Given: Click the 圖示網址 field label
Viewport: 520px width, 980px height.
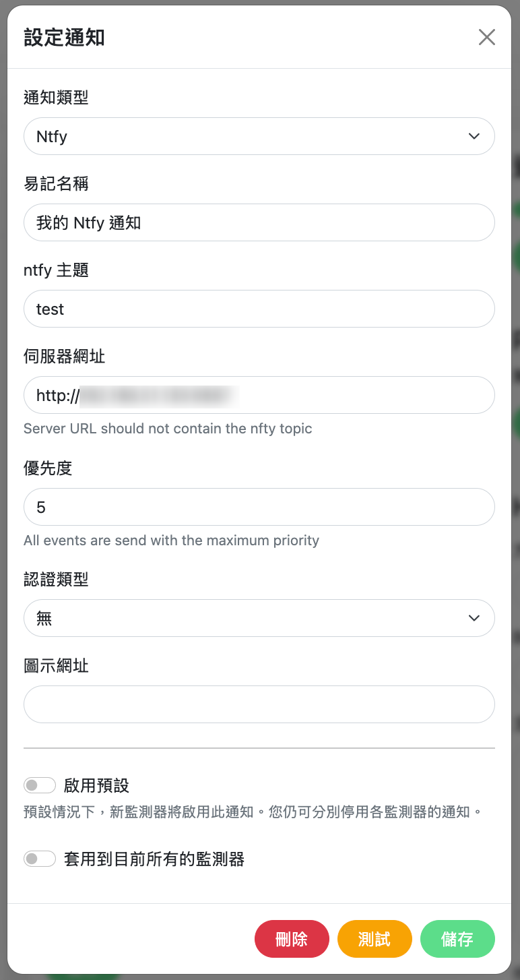Looking at the screenshot, I should [56, 666].
